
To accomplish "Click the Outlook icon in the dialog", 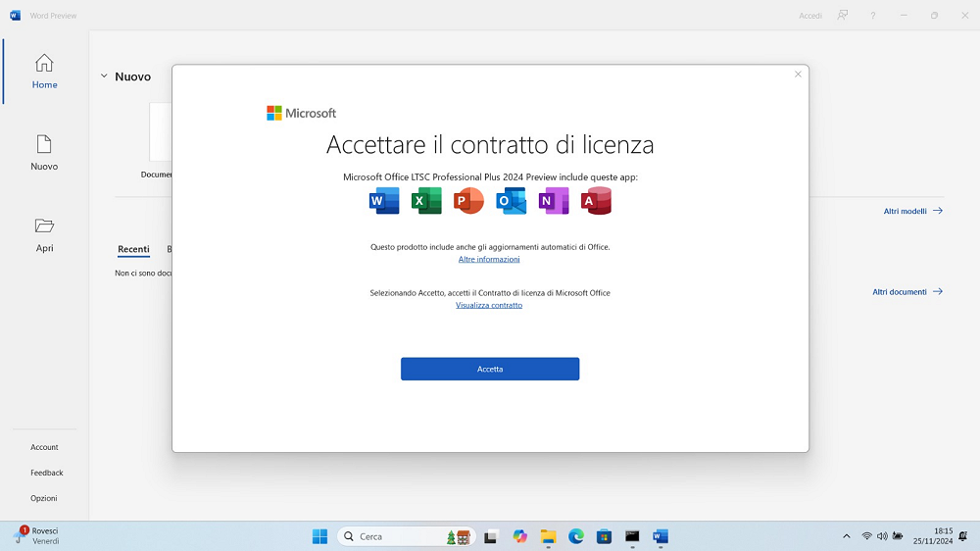I will pyautogui.click(x=512, y=201).
